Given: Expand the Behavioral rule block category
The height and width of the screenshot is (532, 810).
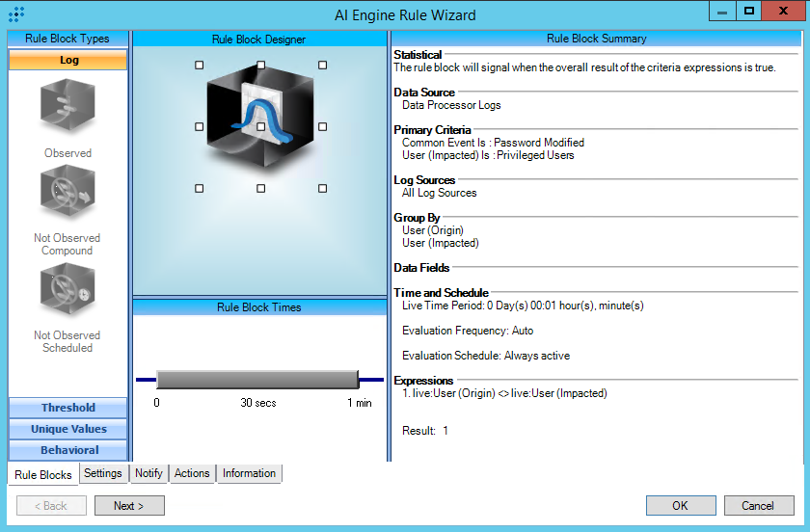Looking at the screenshot, I should 68,450.
